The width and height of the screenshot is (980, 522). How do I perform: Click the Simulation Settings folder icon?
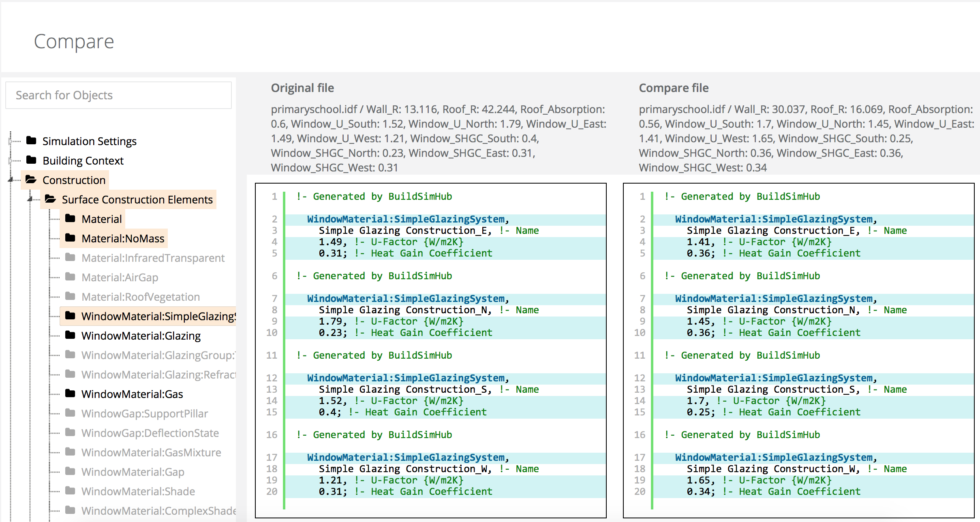31,141
